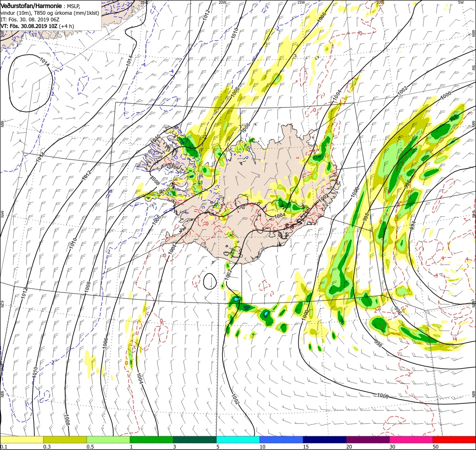Click the '30' legend value
Viewport: 476px width, 450px height.
(x=392, y=447)
